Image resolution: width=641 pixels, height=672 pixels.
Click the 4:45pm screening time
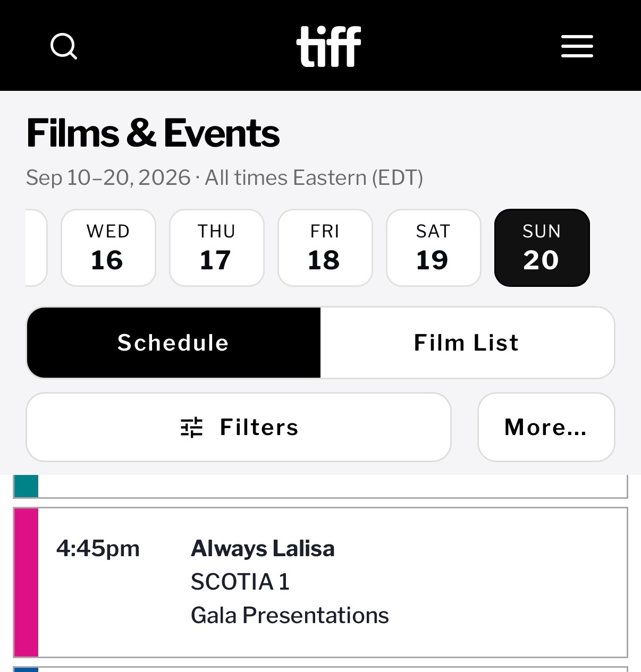(x=98, y=548)
